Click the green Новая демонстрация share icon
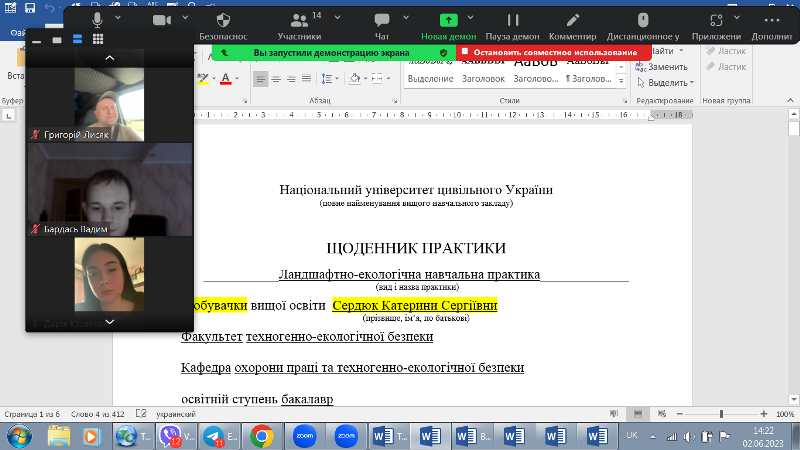Screen dimensions: 800x450 [x=448, y=19]
